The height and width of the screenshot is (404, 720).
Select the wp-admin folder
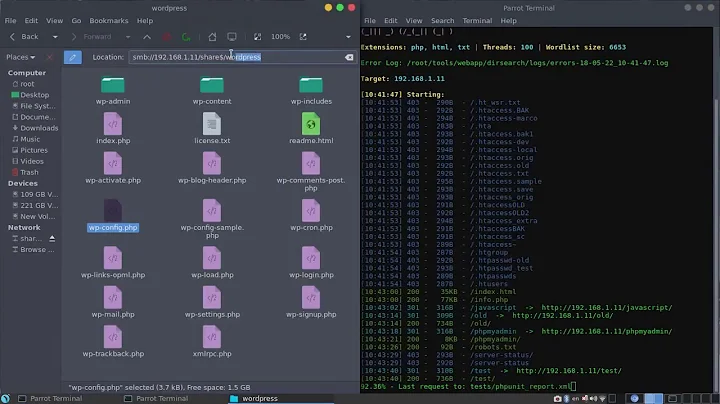(x=113, y=90)
